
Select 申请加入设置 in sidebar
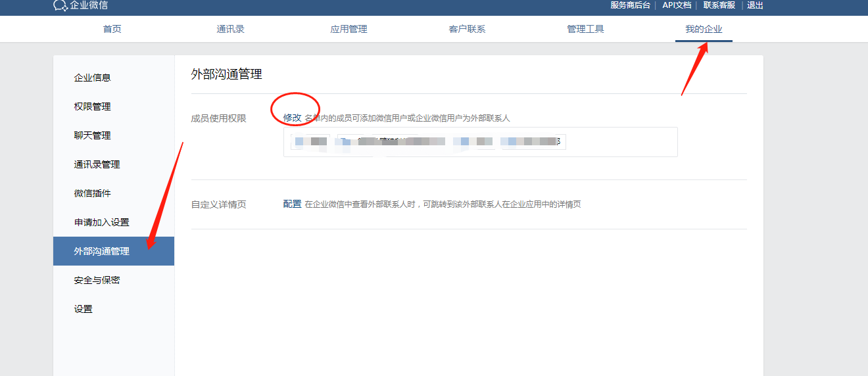[114, 222]
